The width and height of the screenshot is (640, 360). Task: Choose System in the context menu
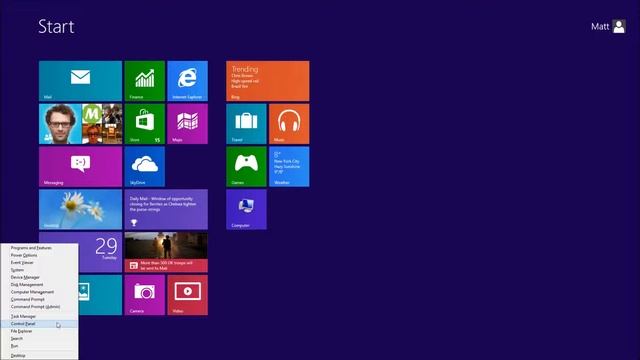[39, 270]
